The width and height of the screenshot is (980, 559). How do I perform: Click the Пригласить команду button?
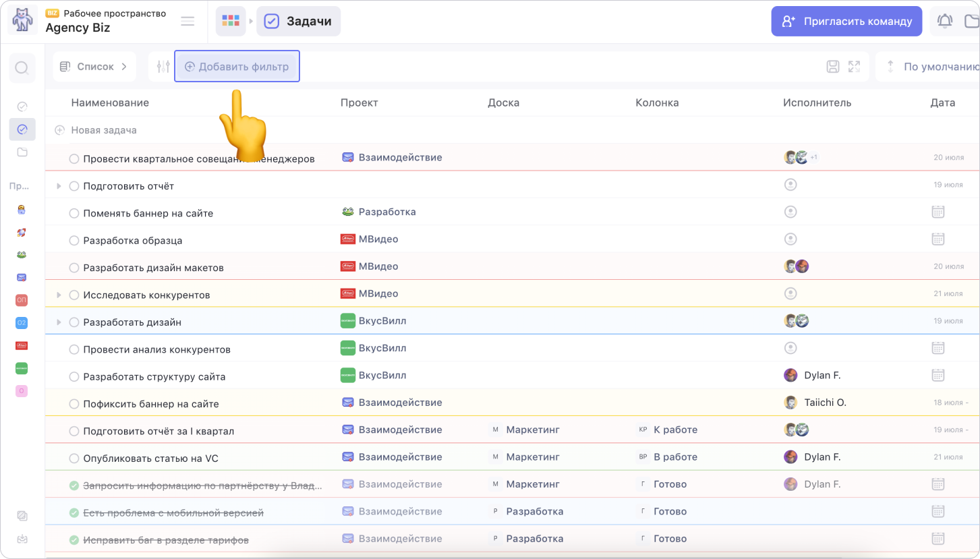pyautogui.click(x=846, y=22)
